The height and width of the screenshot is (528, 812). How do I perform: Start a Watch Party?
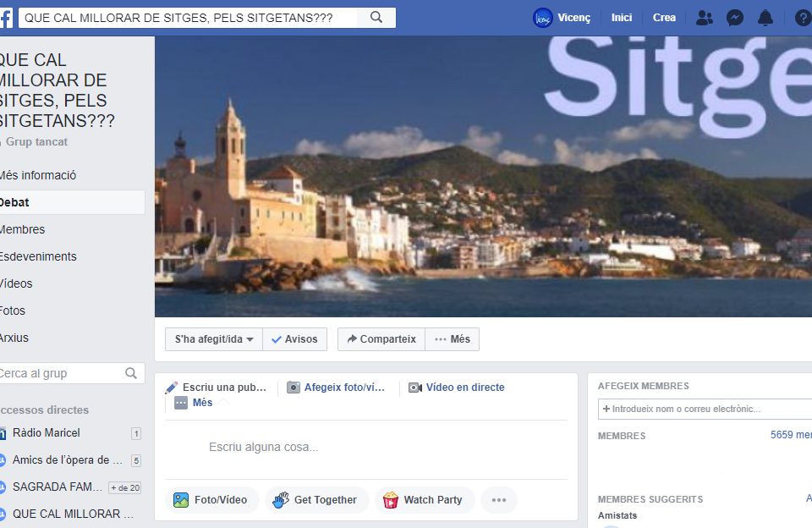point(424,500)
